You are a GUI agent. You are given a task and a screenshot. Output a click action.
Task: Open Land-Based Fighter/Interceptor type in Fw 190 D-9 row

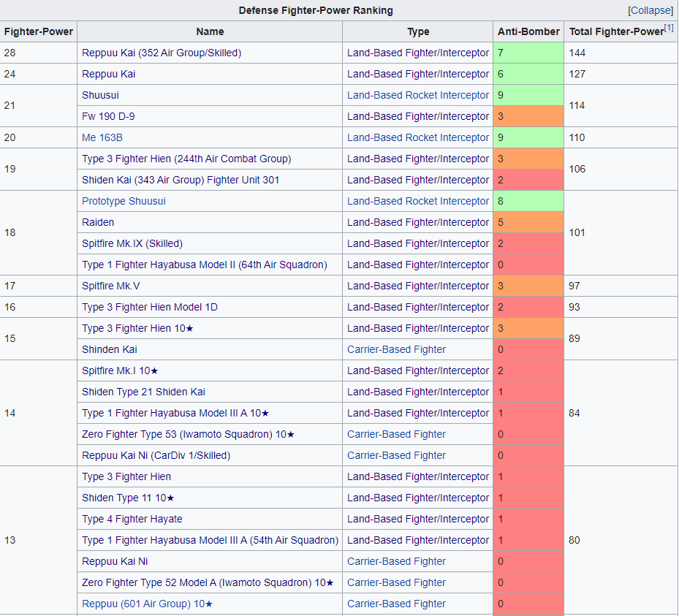[x=418, y=116]
